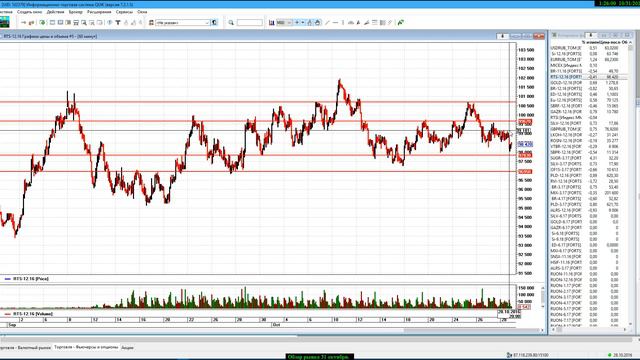Select the vertical line drawing tool
Viewport: 640px width, 360px height.
click(x=343, y=23)
